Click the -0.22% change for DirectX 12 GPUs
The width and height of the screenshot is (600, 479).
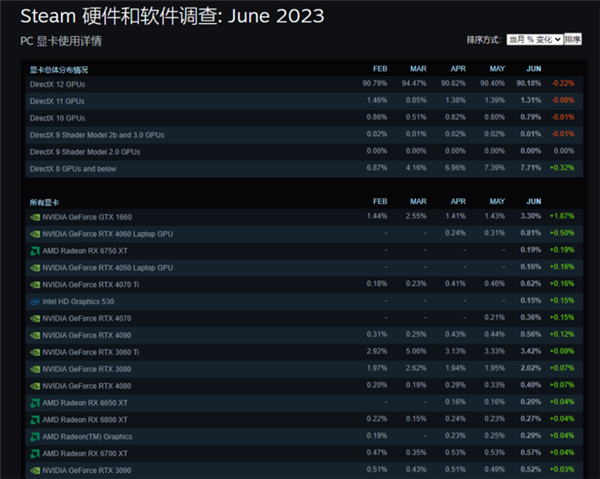pos(563,83)
